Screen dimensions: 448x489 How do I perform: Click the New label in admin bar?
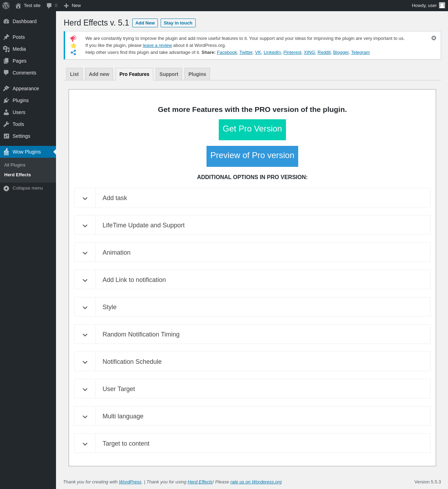click(x=76, y=6)
